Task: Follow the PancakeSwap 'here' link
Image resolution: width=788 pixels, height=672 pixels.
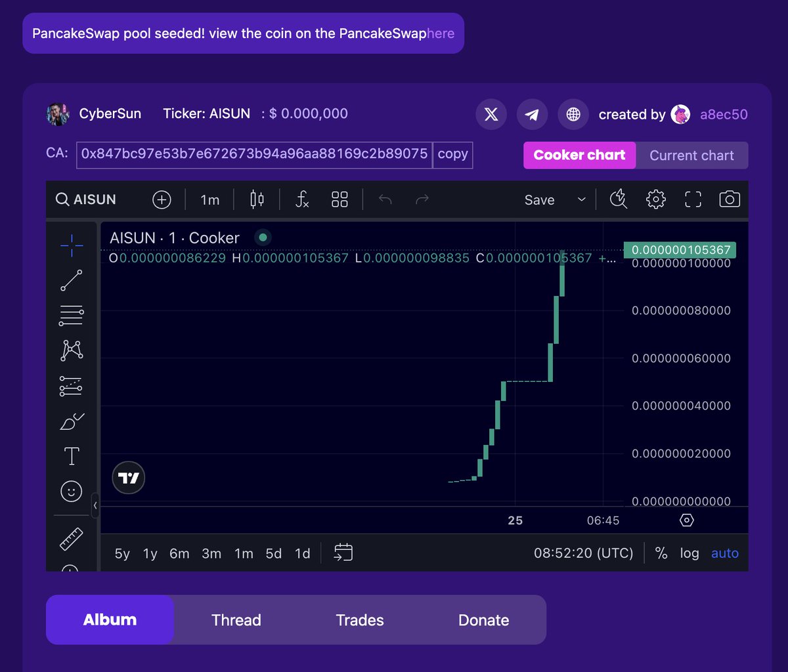Action: pyautogui.click(x=441, y=33)
